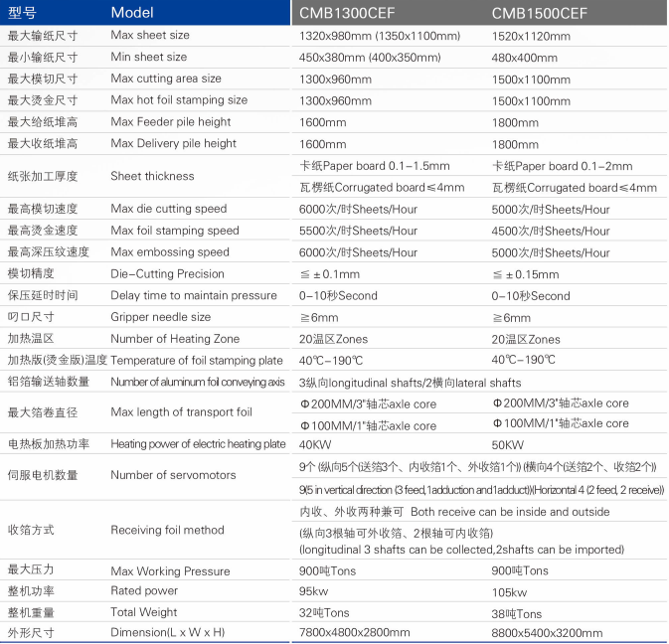Select the '50KW' heating power value
This screenshot has width=669, height=644.
pos(507,445)
